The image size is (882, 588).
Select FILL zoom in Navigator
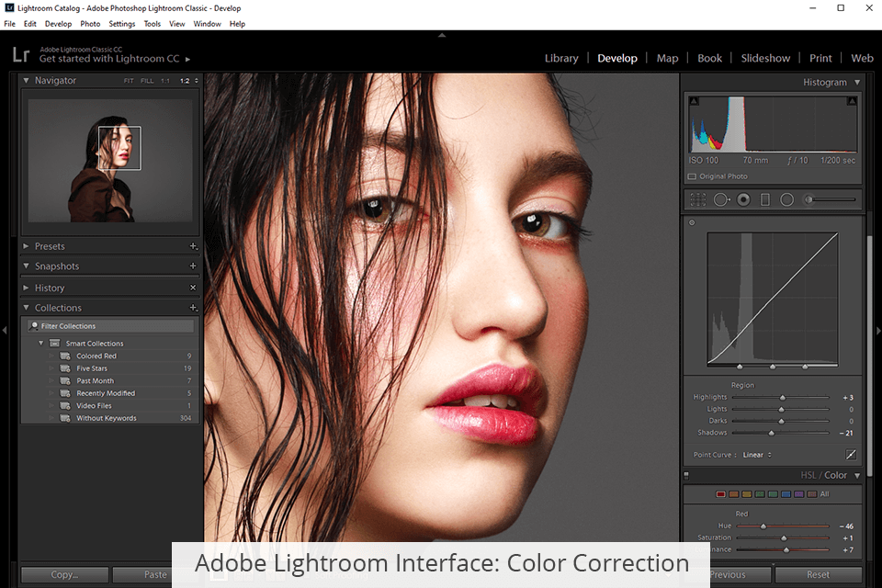[x=147, y=81]
